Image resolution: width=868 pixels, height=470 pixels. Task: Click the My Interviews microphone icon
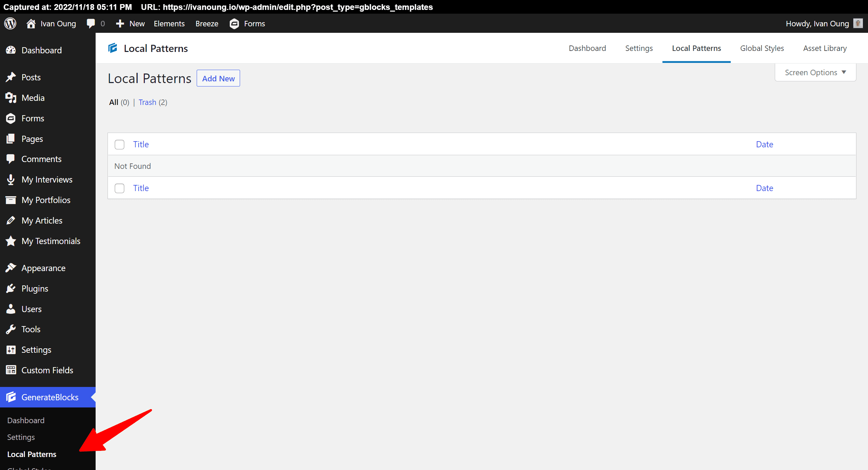[11, 179]
